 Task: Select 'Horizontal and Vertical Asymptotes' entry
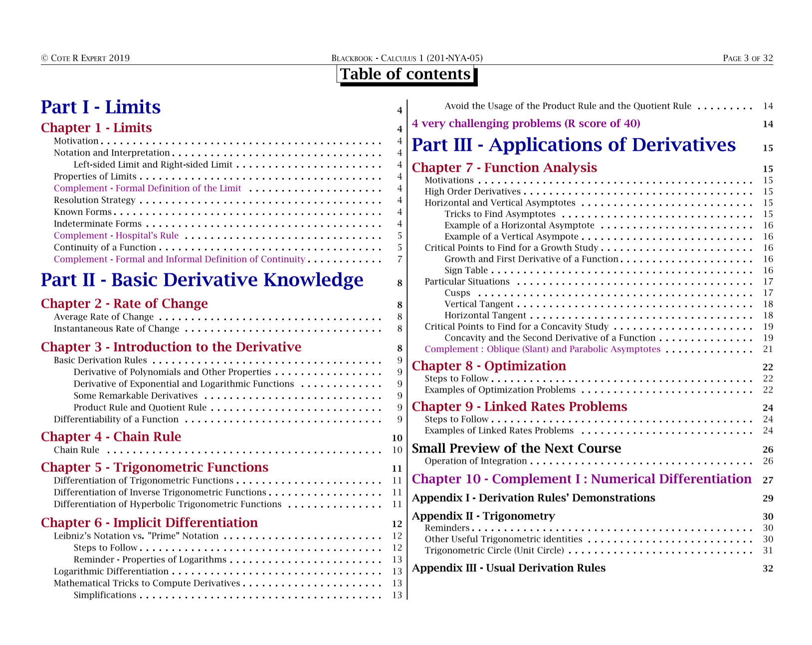pos(500,203)
